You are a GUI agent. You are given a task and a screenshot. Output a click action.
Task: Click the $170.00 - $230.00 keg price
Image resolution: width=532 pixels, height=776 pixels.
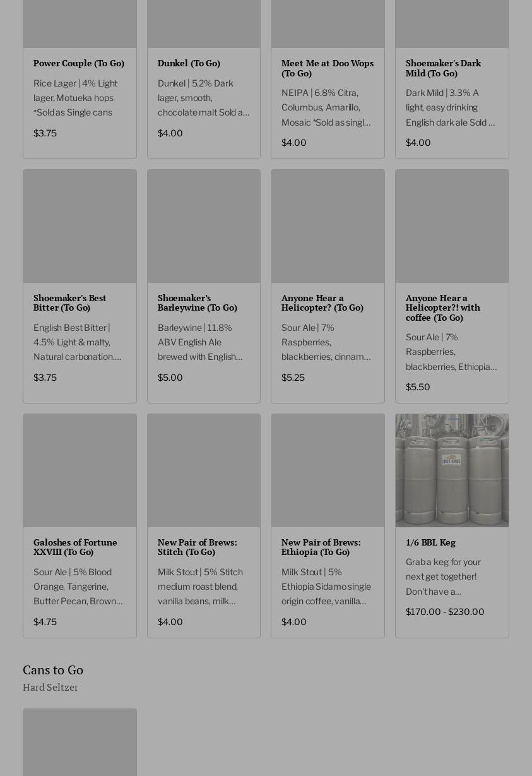pos(445,612)
